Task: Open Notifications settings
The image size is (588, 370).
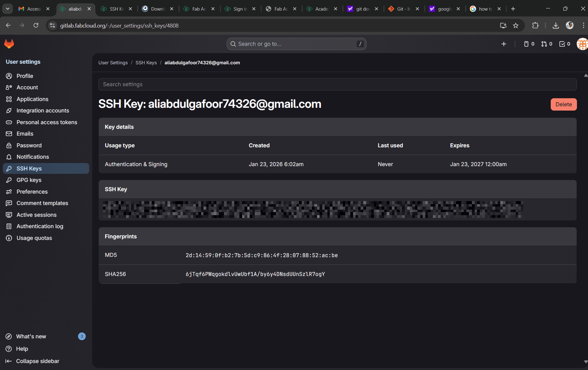Action: 46,157
